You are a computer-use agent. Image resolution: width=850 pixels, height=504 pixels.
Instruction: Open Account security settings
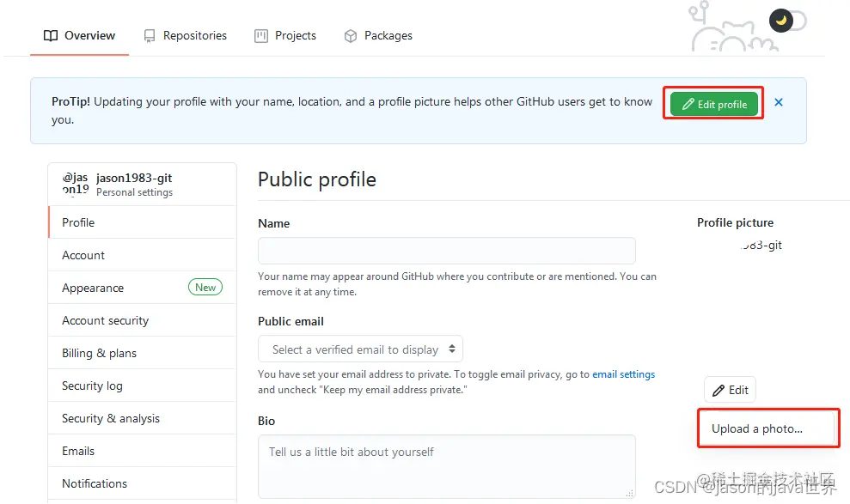click(x=105, y=320)
